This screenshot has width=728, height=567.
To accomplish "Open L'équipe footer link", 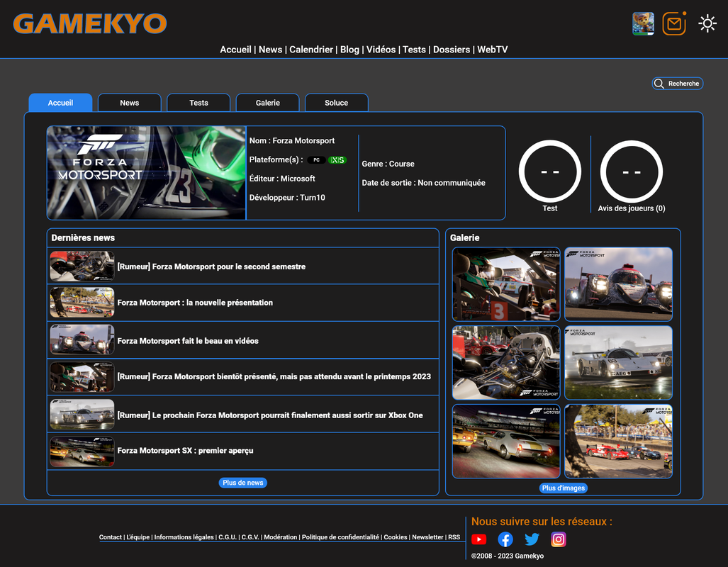I will [x=138, y=537].
